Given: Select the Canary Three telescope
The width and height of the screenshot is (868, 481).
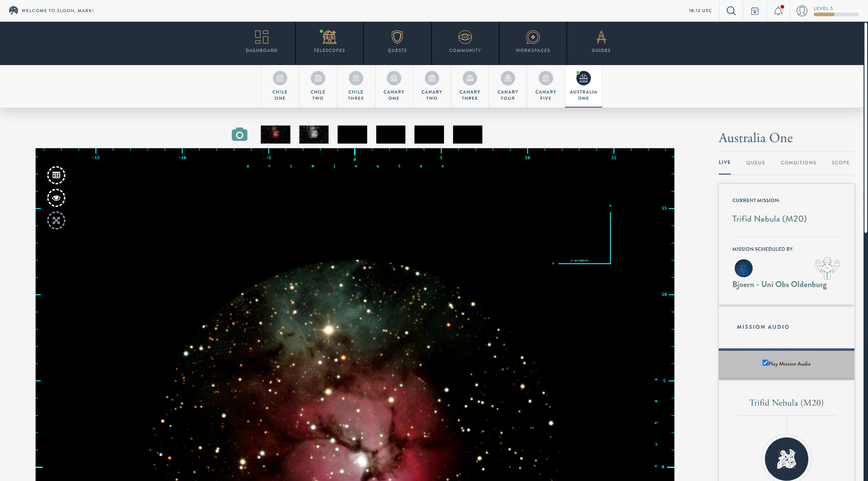Looking at the screenshot, I should tap(470, 86).
